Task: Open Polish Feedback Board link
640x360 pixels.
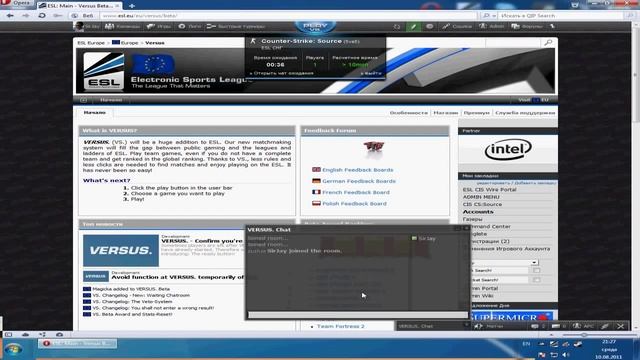Action: 354,203
